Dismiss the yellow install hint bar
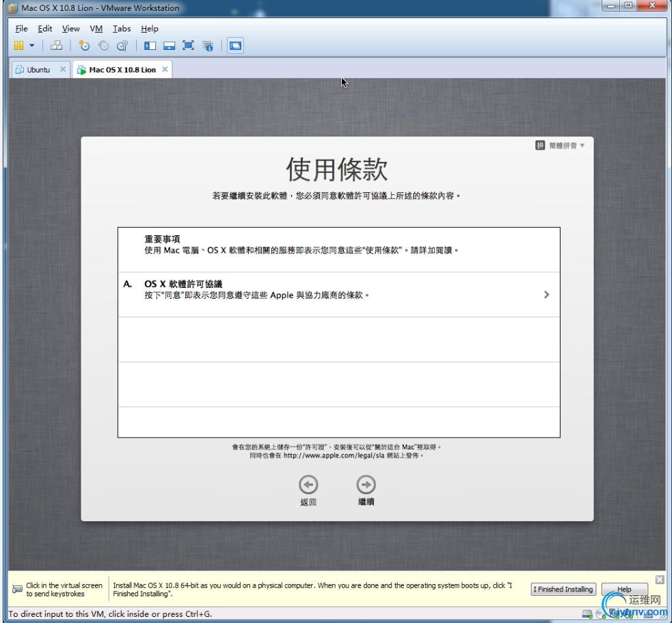The height and width of the screenshot is (623, 672). tap(660, 580)
